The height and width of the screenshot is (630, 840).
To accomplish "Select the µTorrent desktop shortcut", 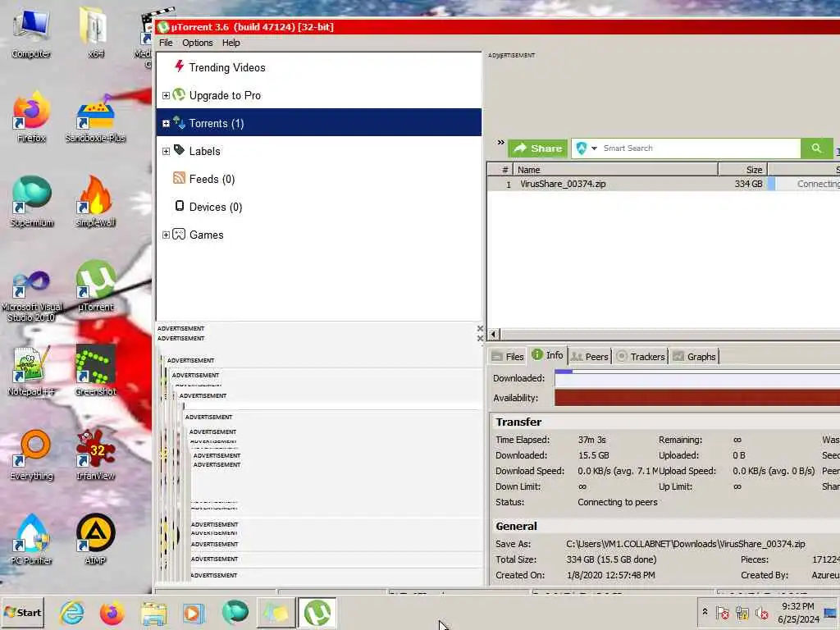I will [x=95, y=285].
